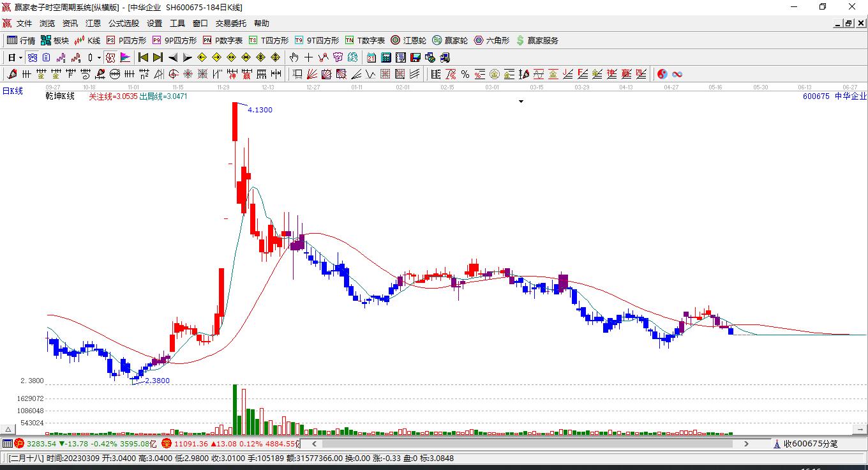Click the hand pan tool icon
This screenshot has width=868, height=470.
point(294,57)
